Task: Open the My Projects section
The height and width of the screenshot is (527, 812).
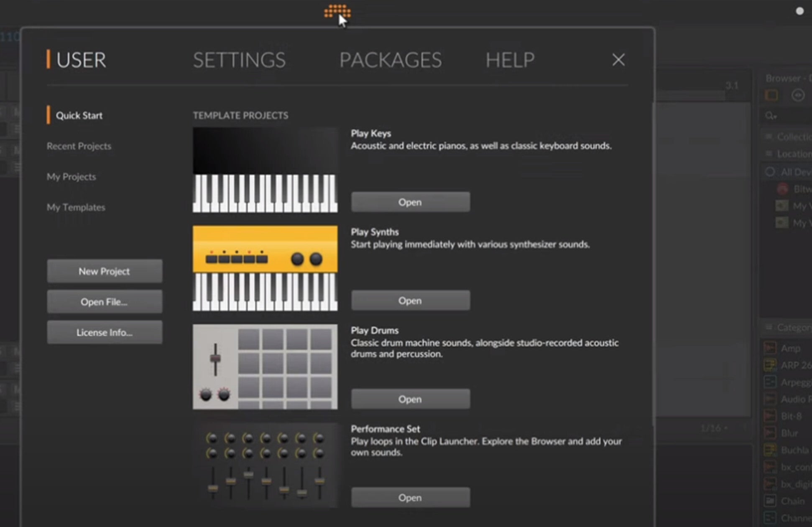Action: click(71, 177)
